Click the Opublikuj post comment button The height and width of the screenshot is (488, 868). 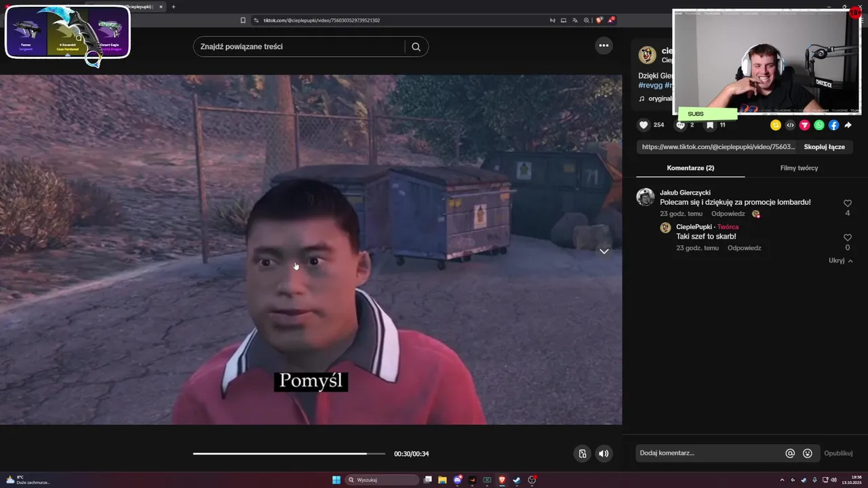coord(838,453)
